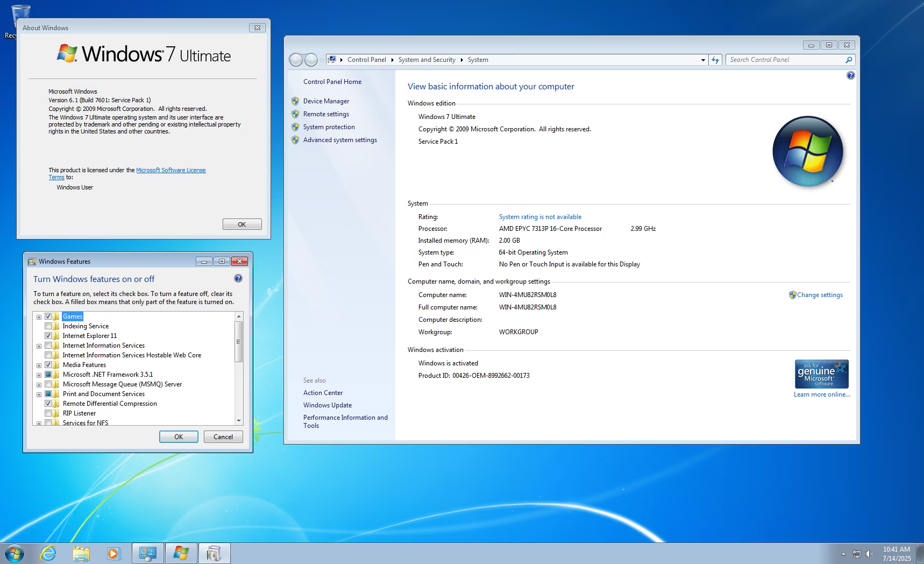Viewport: 924px width, 564px height.
Task: Go to Control Panel breadcrumb item
Action: click(366, 60)
